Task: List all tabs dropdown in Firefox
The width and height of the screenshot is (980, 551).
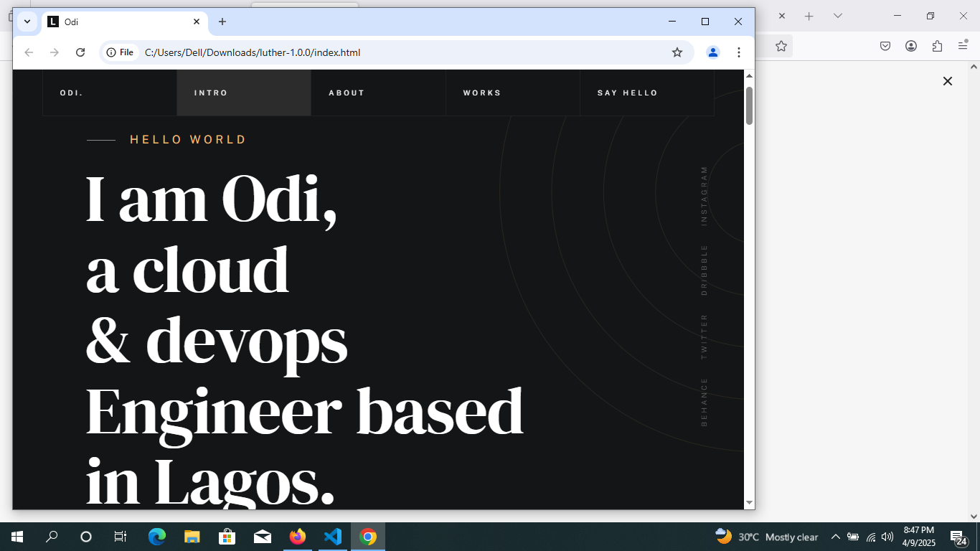Action: pyautogui.click(x=837, y=16)
